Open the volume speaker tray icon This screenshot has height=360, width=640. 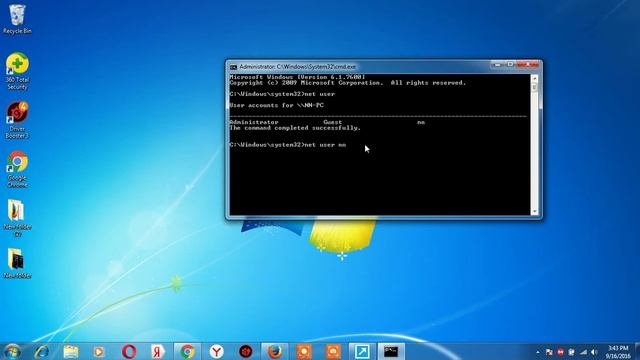click(x=594, y=352)
